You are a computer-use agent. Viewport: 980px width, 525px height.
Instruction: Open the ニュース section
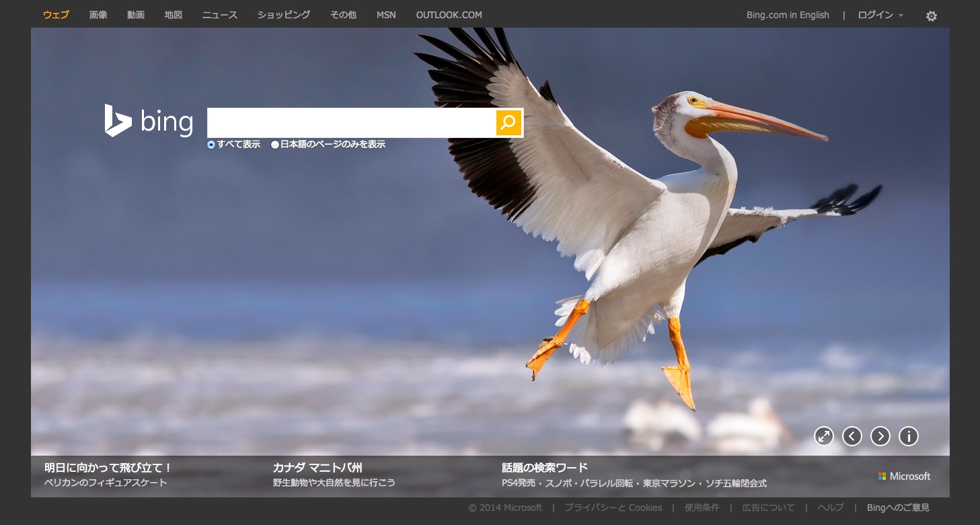[220, 15]
